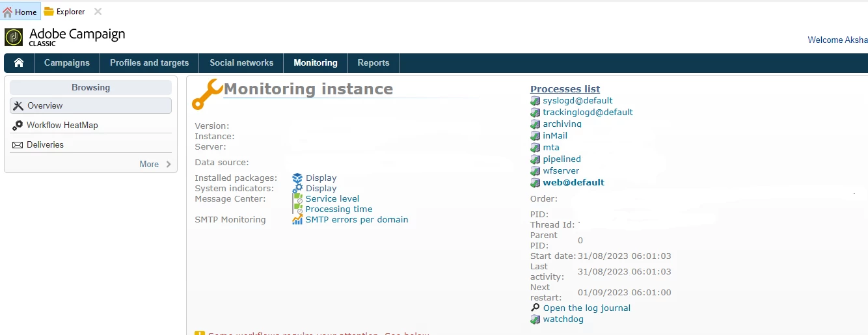Image resolution: width=868 pixels, height=335 pixels.
Task: Click the Service level icon
Action: 297,198
